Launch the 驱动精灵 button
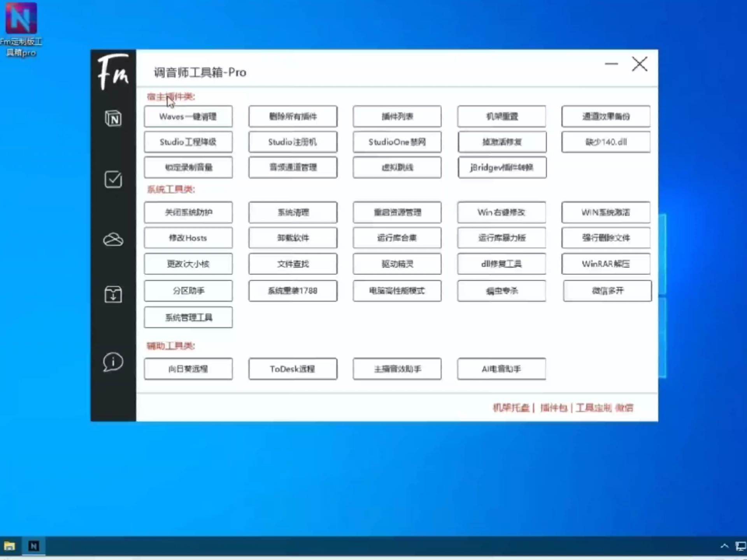This screenshot has height=560, width=747. click(x=397, y=264)
